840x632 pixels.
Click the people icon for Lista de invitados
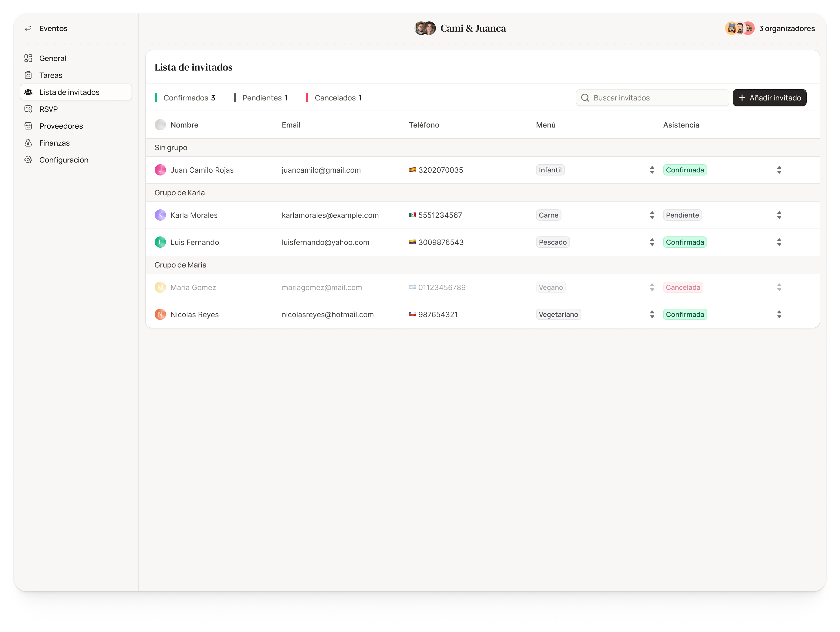tap(28, 92)
